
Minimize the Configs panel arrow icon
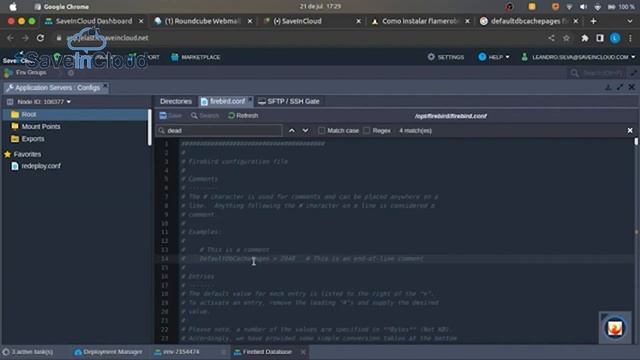608,87
